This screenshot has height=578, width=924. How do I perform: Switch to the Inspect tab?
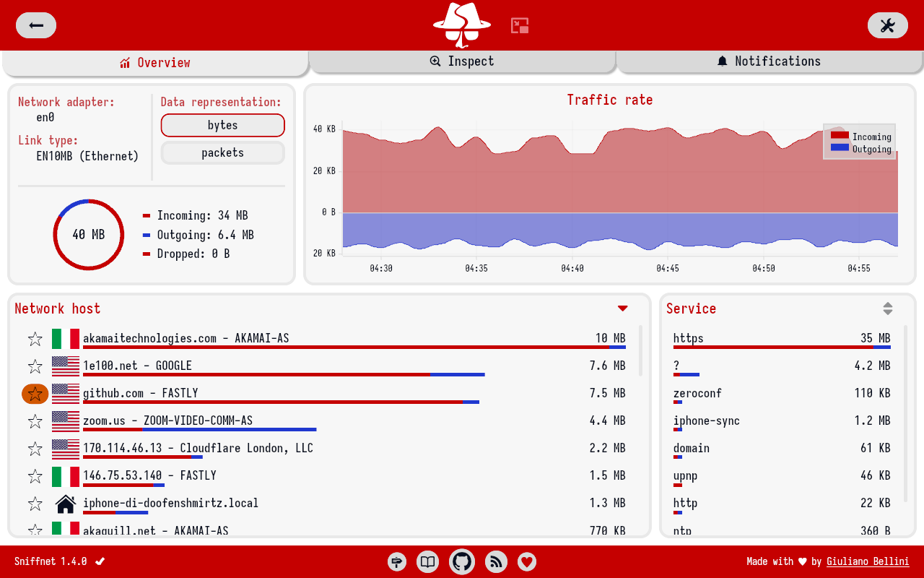462,61
